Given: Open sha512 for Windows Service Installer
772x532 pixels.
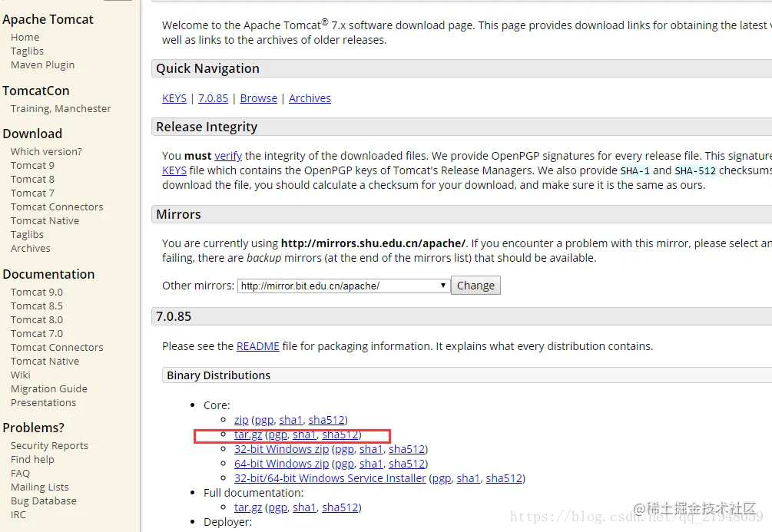Looking at the screenshot, I should pos(504,478).
